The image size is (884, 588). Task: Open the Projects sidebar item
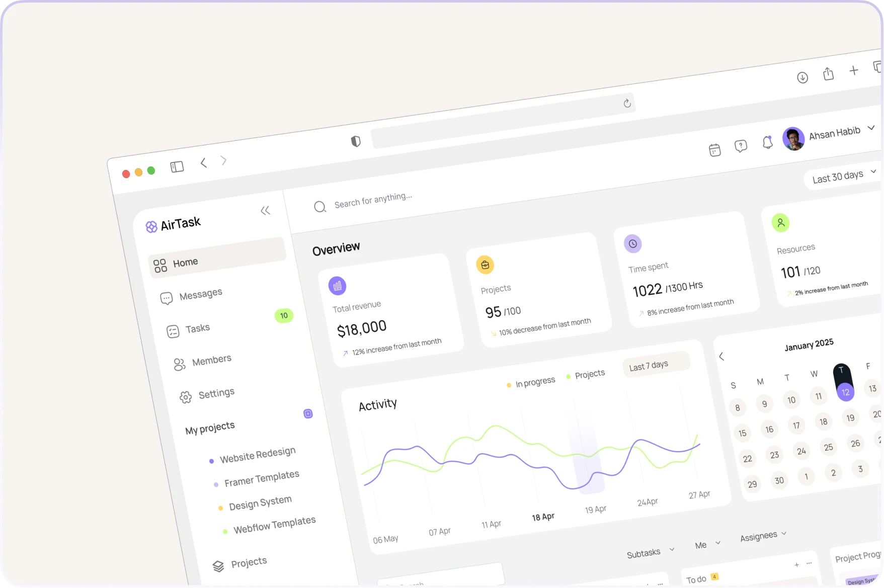pyautogui.click(x=239, y=563)
